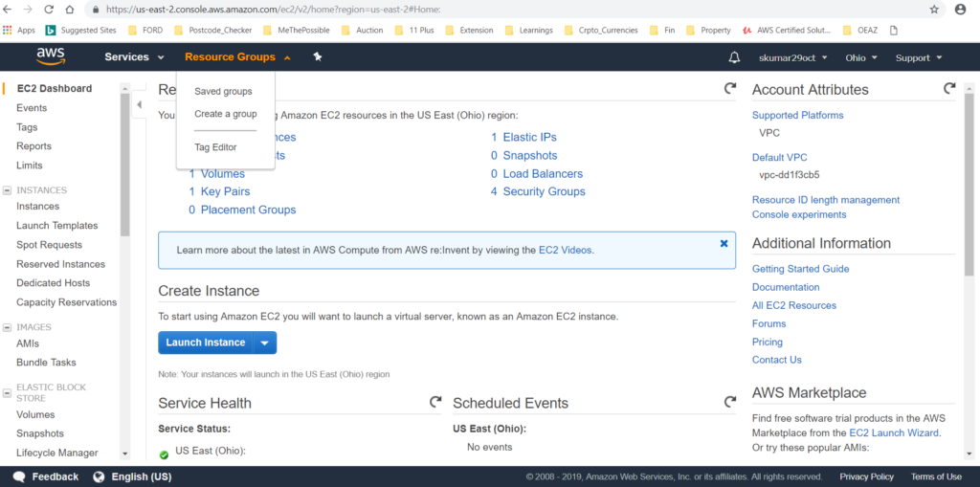The width and height of the screenshot is (980, 487).
Task: Open the skumar29oct account dropdown
Action: (x=792, y=57)
